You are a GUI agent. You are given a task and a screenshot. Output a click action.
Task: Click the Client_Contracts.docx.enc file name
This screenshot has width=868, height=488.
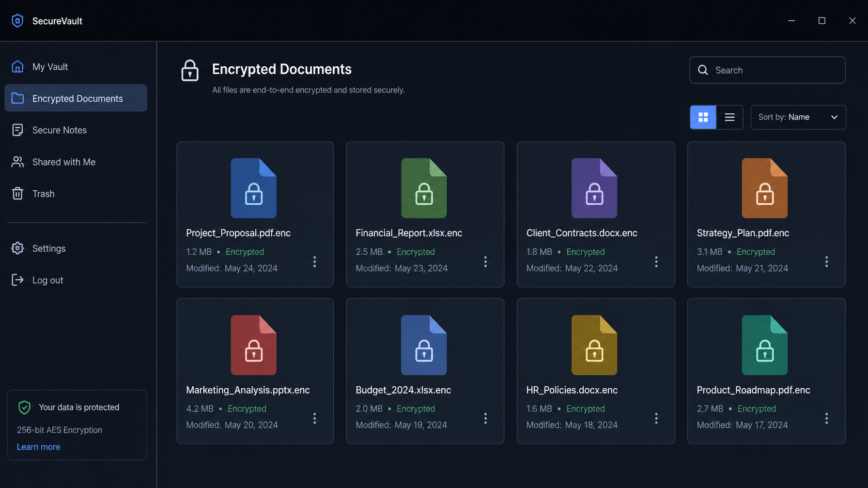[582, 233]
